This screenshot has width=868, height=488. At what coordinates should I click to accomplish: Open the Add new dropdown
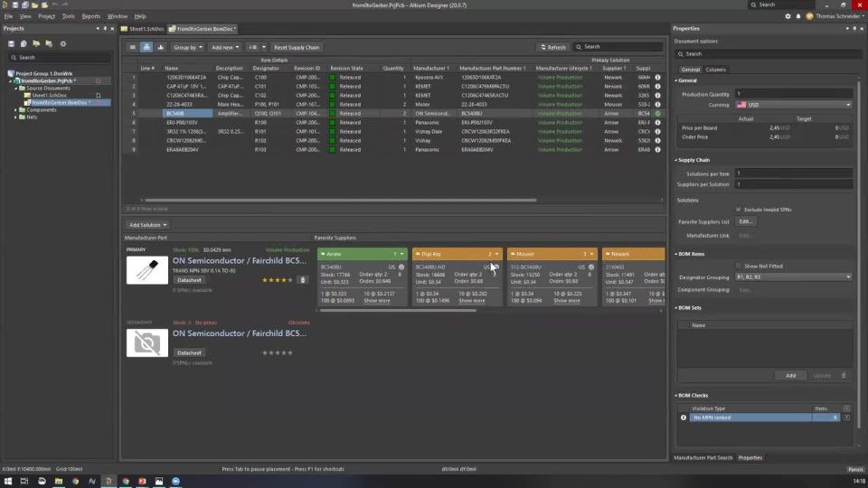coord(225,48)
